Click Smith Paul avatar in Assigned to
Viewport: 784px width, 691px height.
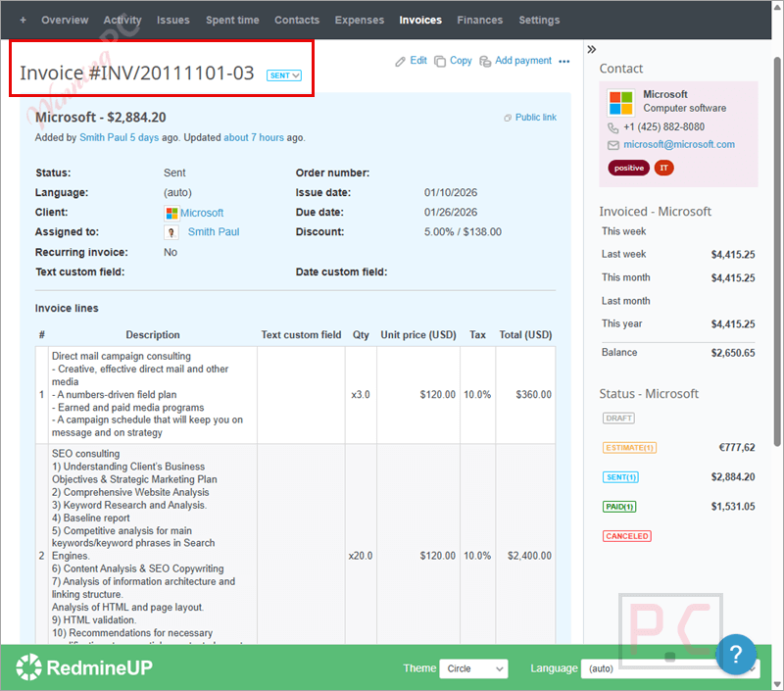click(x=171, y=232)
